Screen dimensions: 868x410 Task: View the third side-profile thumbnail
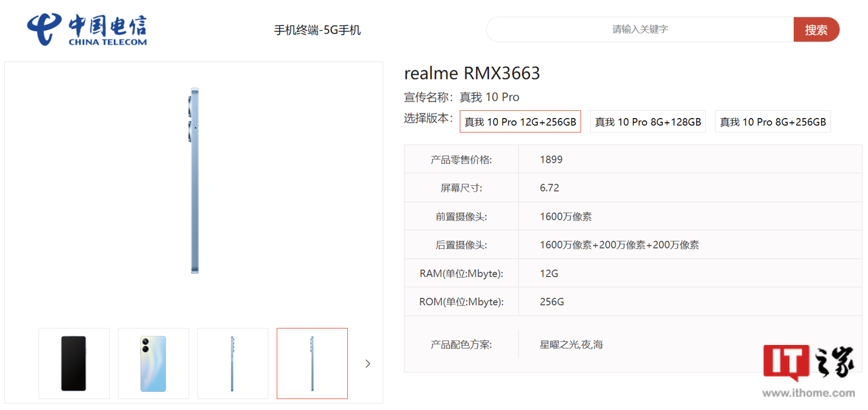233,364
